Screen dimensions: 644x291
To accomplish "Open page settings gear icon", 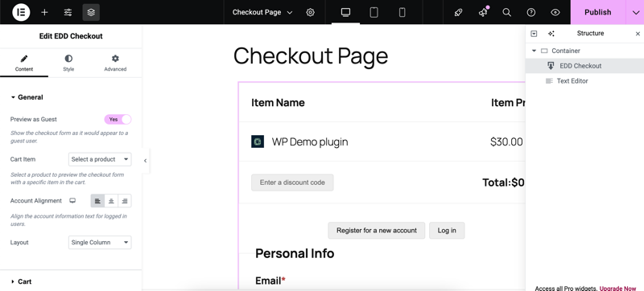I will click(x=311, y=12).
